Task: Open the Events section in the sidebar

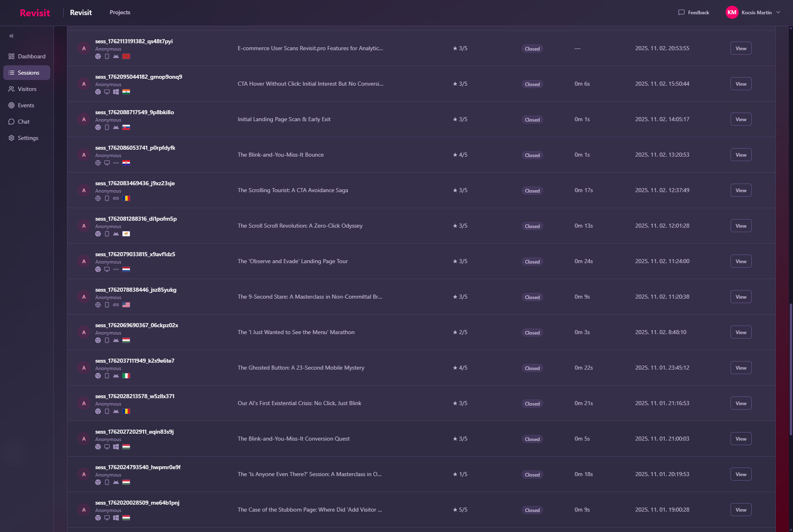Action: [x=26, y=105]
